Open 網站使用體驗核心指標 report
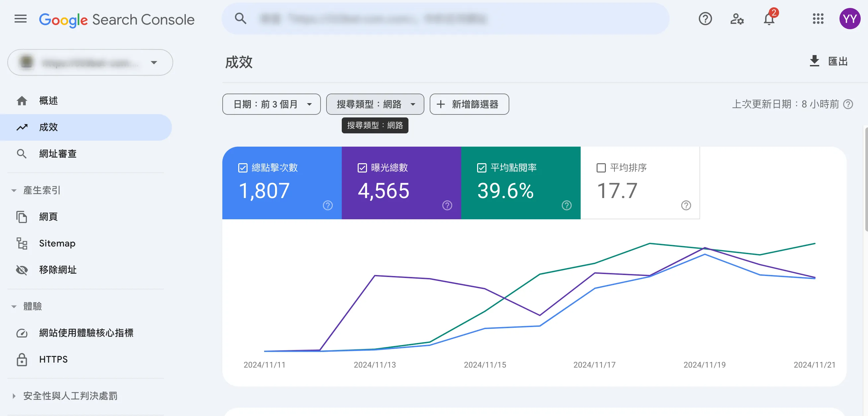The height and width of the screenshot is (416, 868). click(86, 333)
